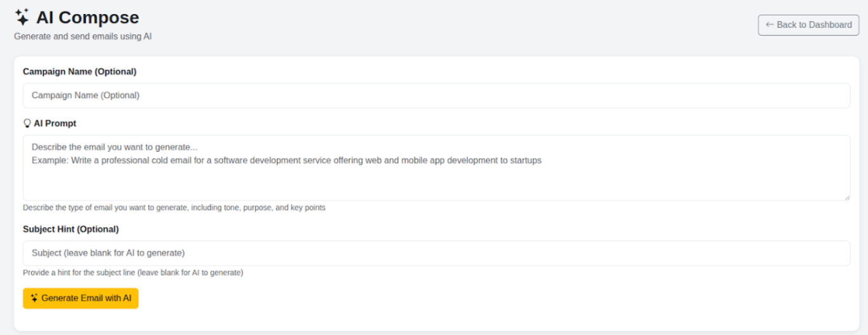Click the sparkle icon beside AI Compose heading

pyautogui.click(x=22, y=17)
